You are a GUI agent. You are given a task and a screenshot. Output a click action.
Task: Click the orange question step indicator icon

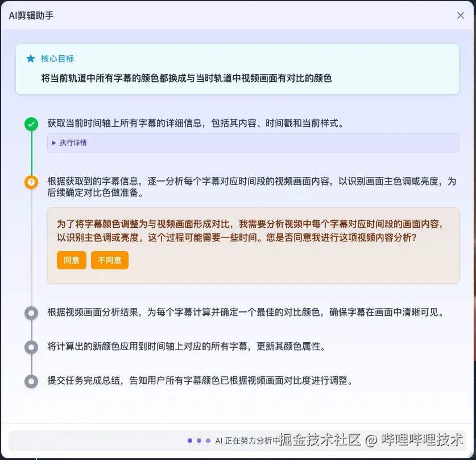point(31,182)
